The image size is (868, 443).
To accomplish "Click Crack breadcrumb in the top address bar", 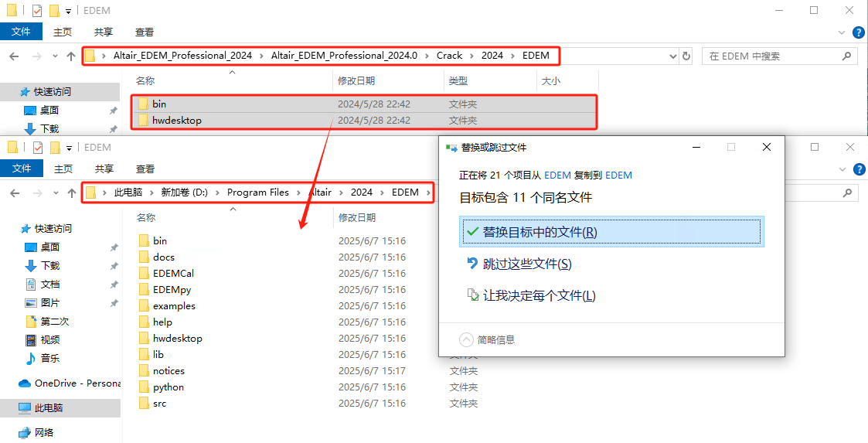I will (449, 56).
